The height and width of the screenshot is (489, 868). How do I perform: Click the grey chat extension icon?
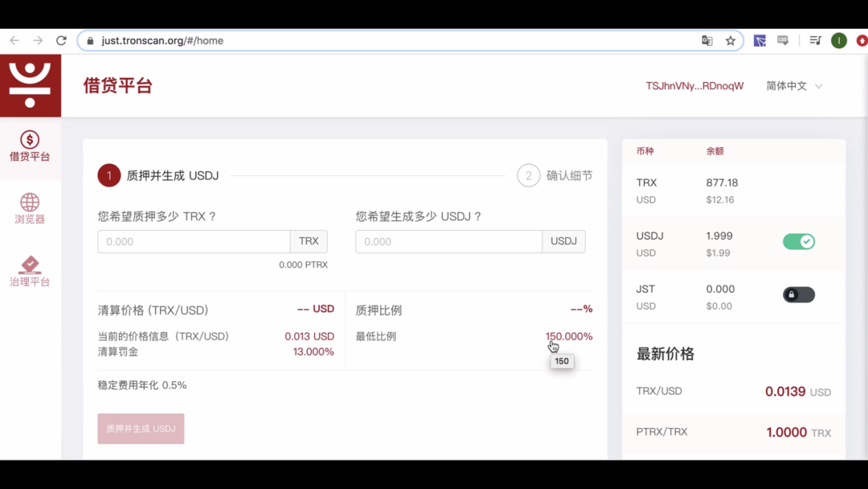pos(783,40)
